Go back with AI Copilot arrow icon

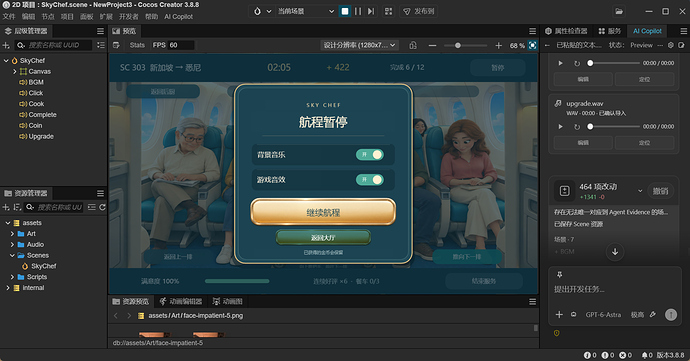(x=547, y=45)
